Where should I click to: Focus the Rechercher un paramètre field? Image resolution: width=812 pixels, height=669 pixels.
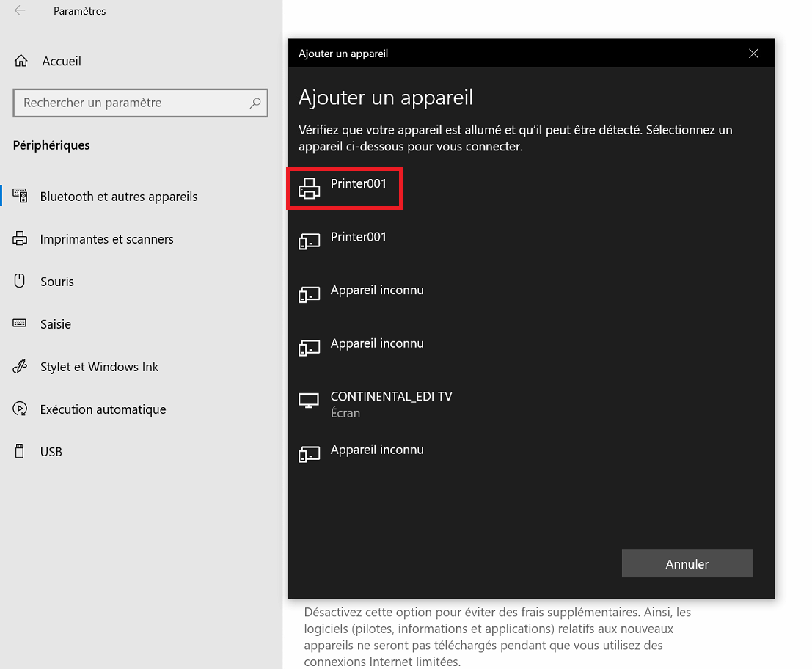[x=140, y=103]
